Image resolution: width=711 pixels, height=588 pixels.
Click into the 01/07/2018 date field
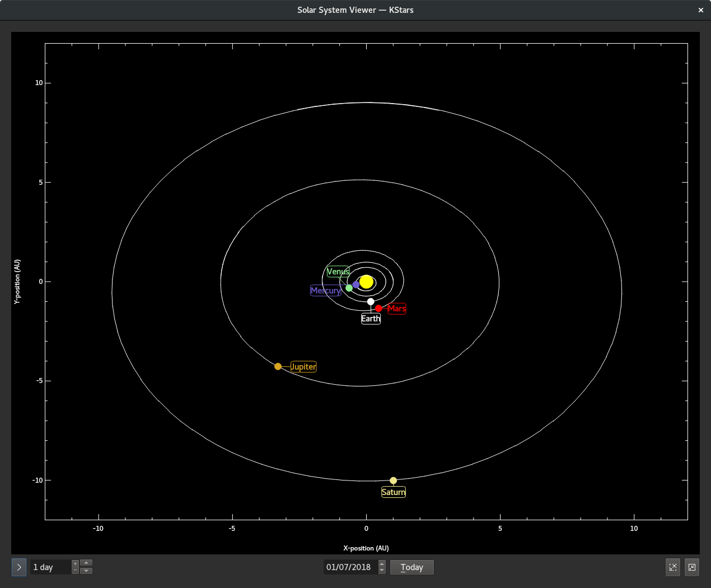click(x=349, y=567)
